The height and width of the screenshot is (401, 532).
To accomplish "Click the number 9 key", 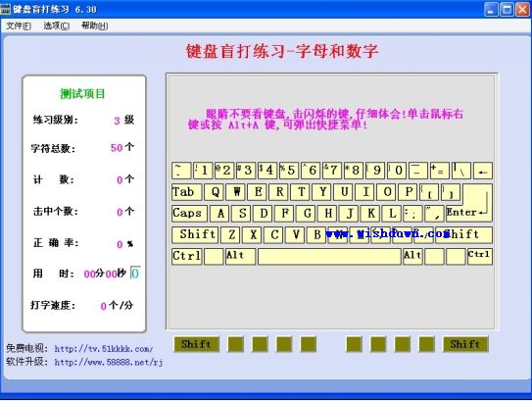I will pyautogui.click(x=375, y=171).
